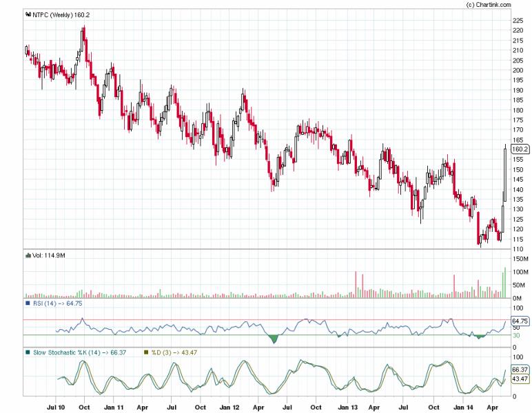
Task: Click the tall final white candlestick
Action: 505,174
